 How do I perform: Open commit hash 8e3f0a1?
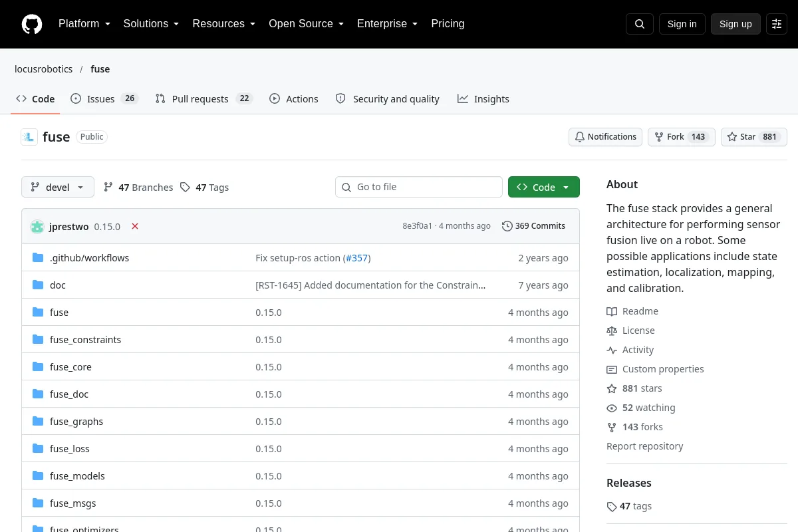(x=417, y=226)
